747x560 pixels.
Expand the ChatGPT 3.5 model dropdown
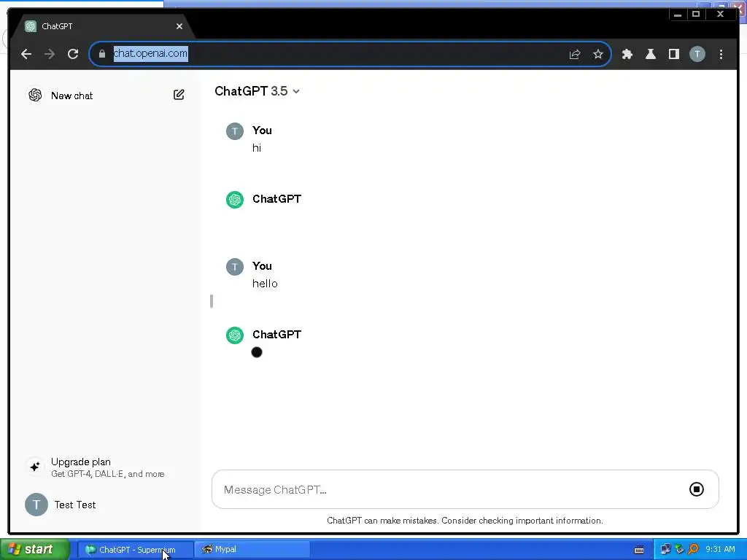point(257,91)
